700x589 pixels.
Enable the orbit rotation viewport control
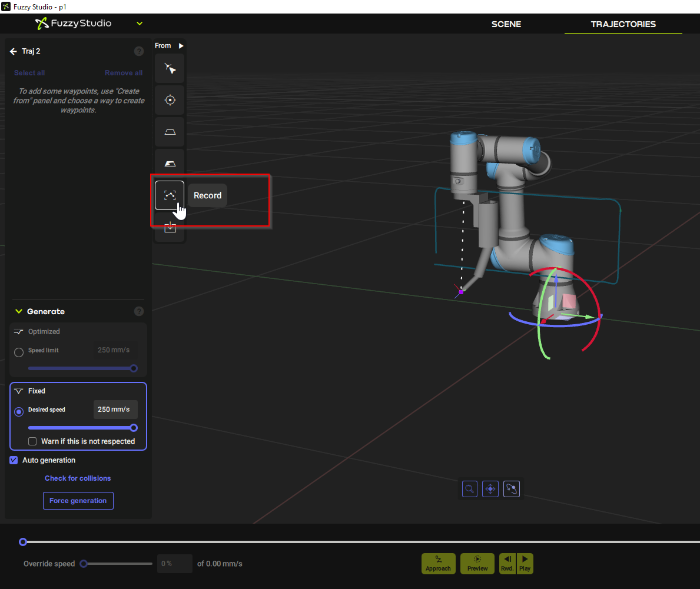(512, 488)
